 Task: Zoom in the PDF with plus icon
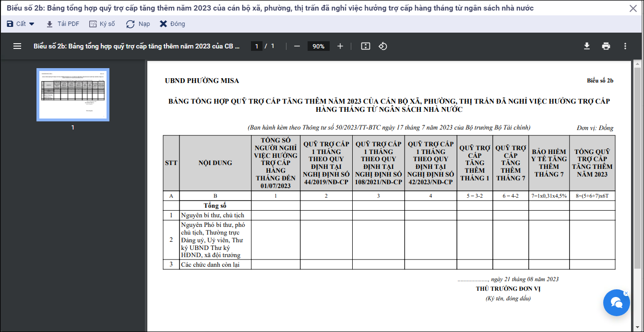click(340, 46)
